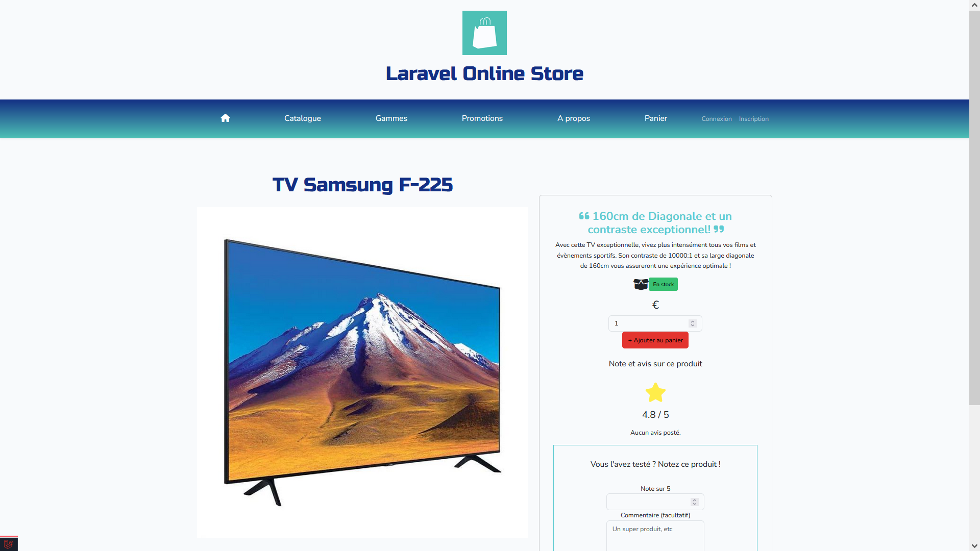Click the home icon in navigation
This screenshot has width=980, height=551.
225,118
